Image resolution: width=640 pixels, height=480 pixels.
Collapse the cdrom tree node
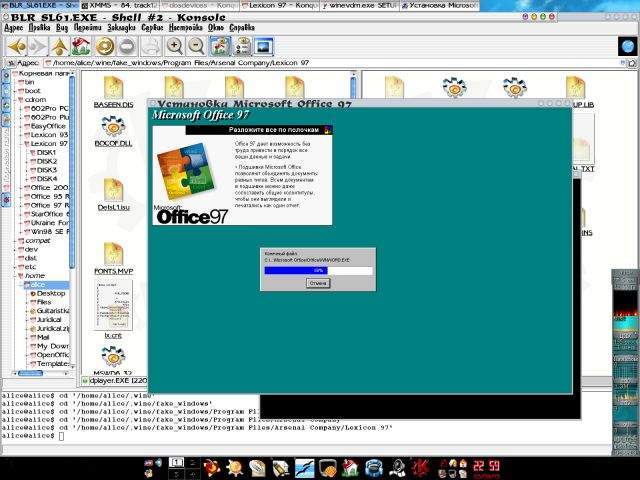pyautogui.click(x=16, y=100)
